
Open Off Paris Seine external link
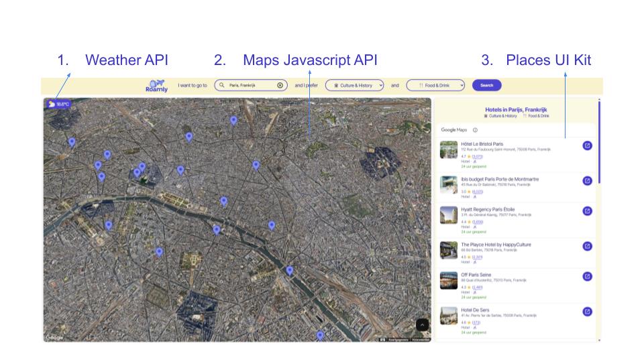[x=588, y=277]
